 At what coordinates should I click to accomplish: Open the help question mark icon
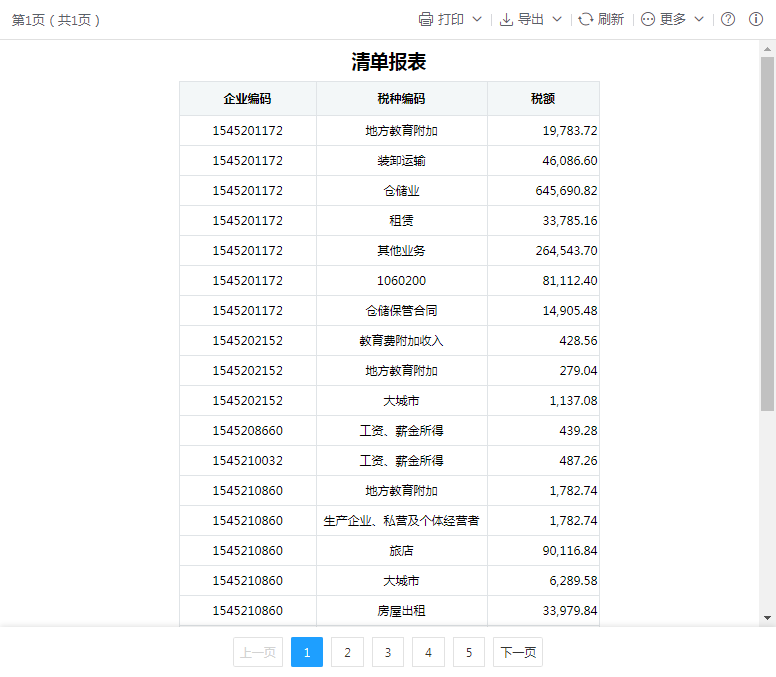tap(728, 19)
